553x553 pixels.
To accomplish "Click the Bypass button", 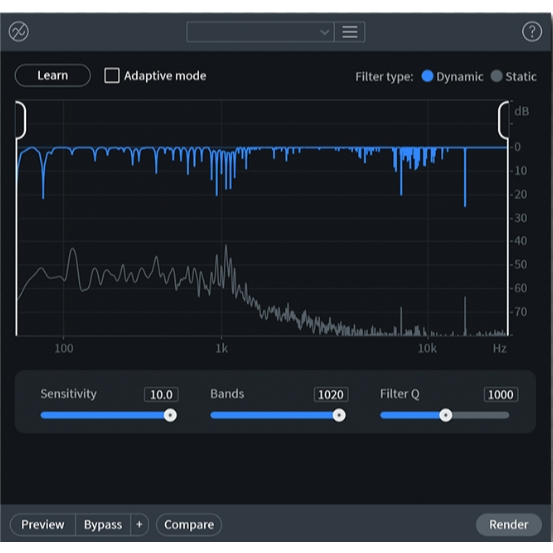I will [103, 524].
